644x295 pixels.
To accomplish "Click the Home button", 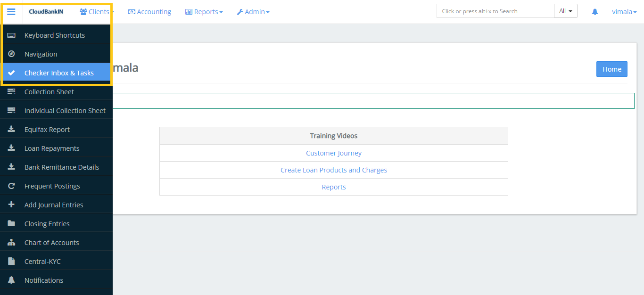I will 611,69.
